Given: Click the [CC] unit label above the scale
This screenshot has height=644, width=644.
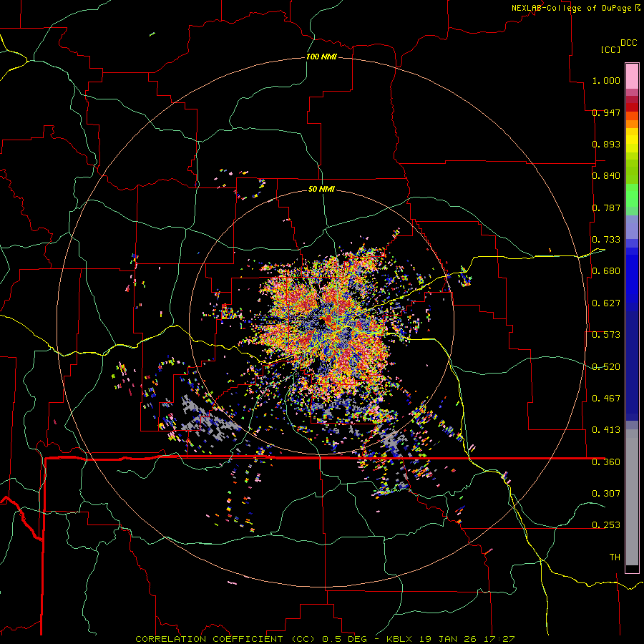Looking at the screenshot, I should point(610,49).
